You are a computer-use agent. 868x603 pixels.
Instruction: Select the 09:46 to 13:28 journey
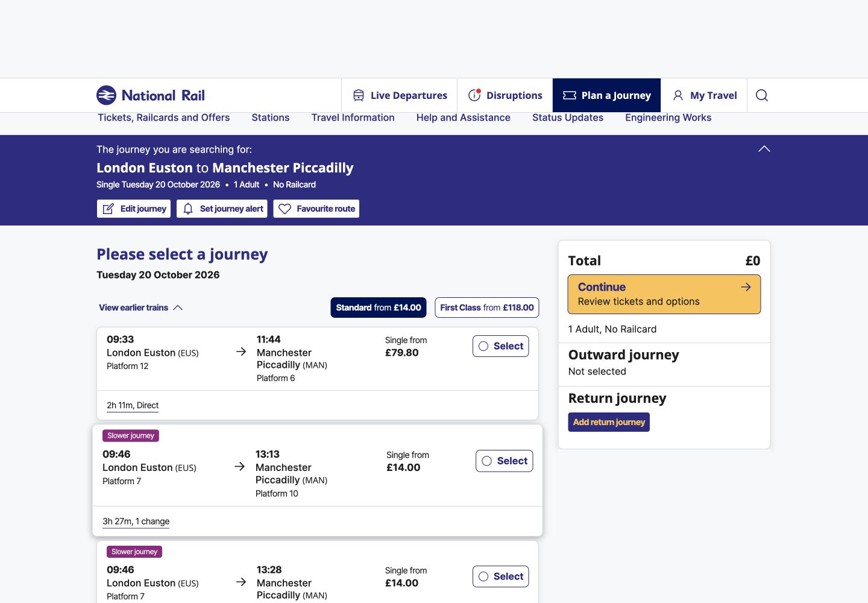click(x=501, y=576)
